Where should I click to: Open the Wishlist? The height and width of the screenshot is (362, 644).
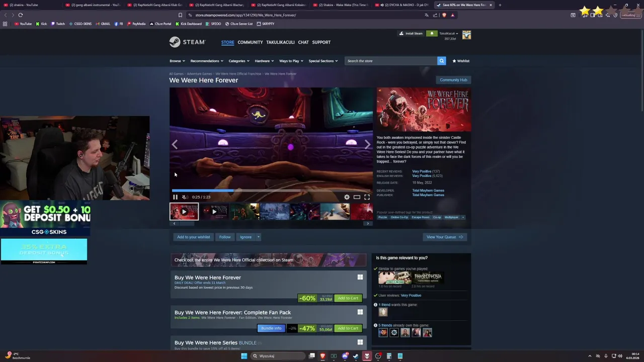(461, 61)
